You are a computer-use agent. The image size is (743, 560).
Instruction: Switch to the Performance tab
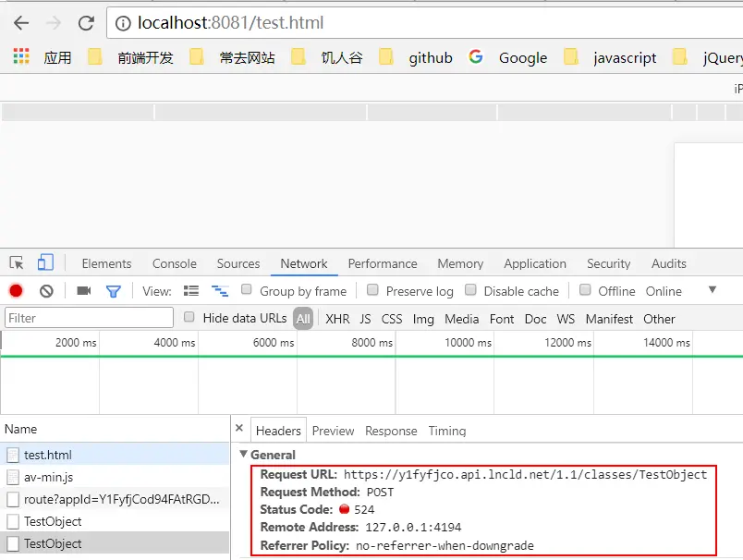point(383,263)
